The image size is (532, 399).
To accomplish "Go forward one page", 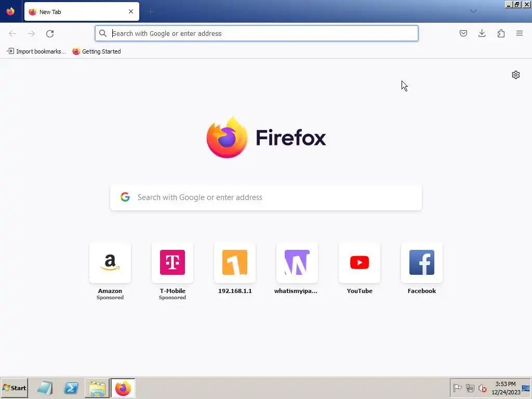I will (31, 34).
